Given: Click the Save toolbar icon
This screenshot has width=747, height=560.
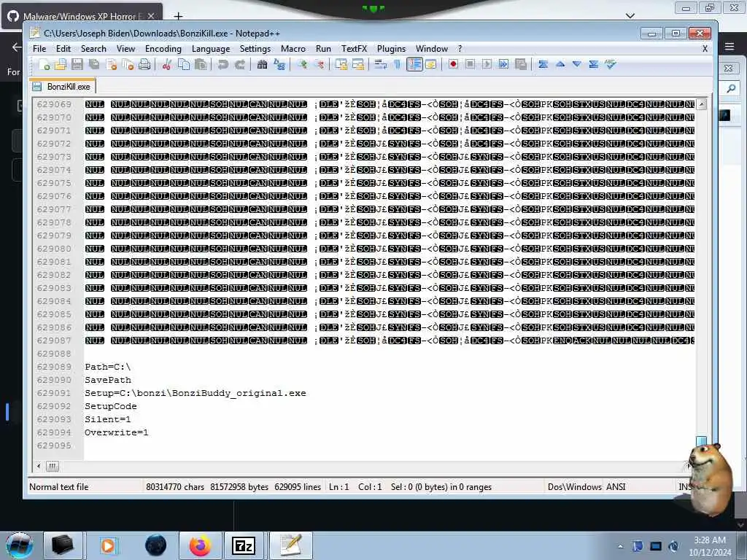Looking at the screenshot, I should pyautogui.click(x=77, y=64).
